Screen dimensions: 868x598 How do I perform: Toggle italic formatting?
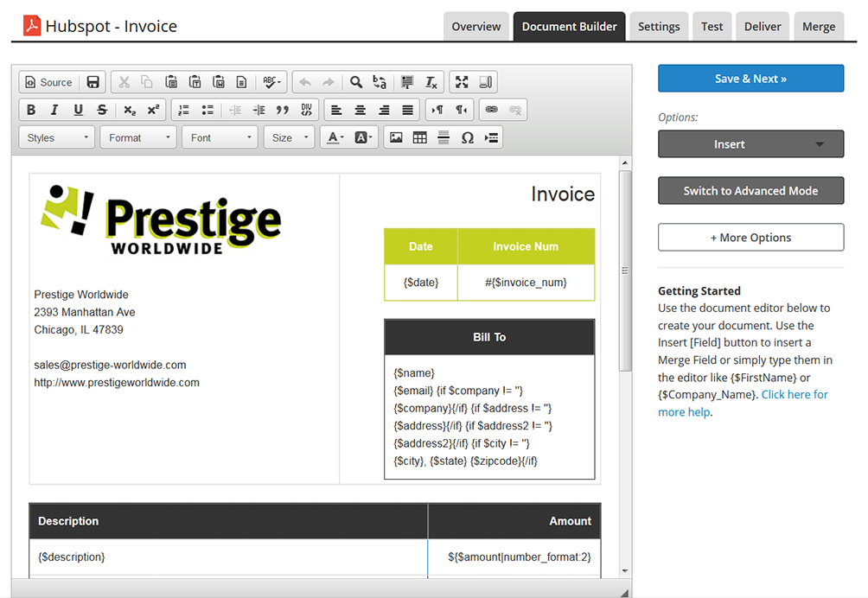pyautogui.click(x=54, y=110)
